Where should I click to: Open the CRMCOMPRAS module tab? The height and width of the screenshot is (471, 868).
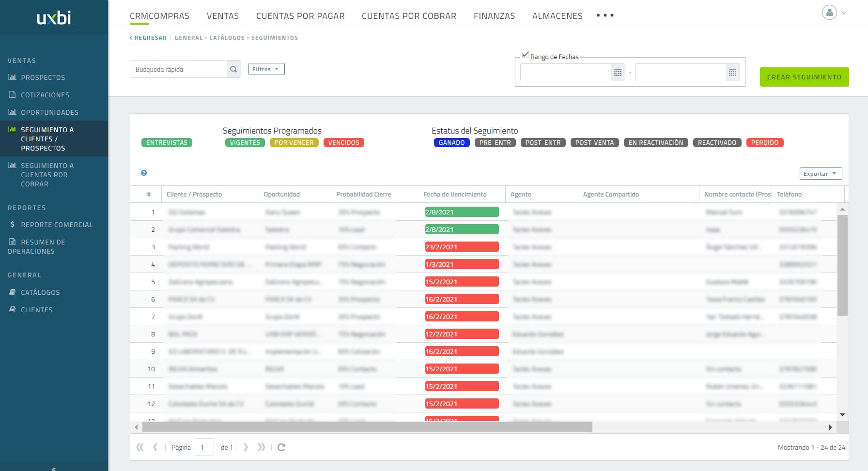click(159, 16)
